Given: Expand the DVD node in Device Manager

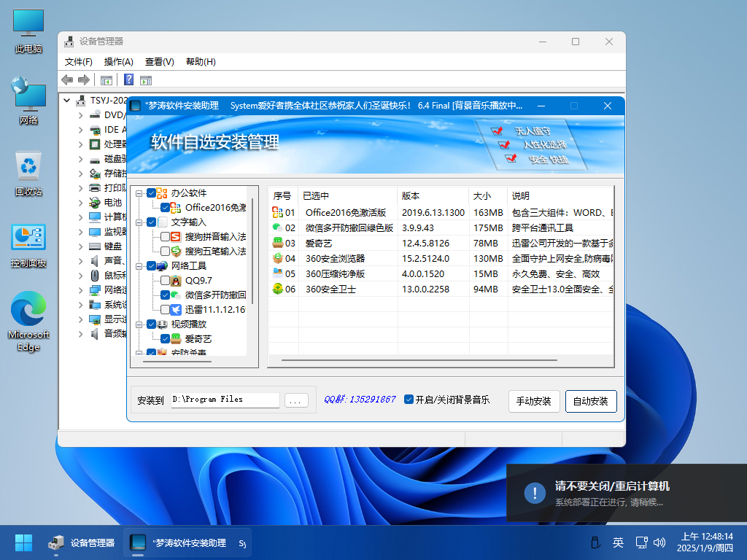Looking at the screenshot, I should [80, 115].
